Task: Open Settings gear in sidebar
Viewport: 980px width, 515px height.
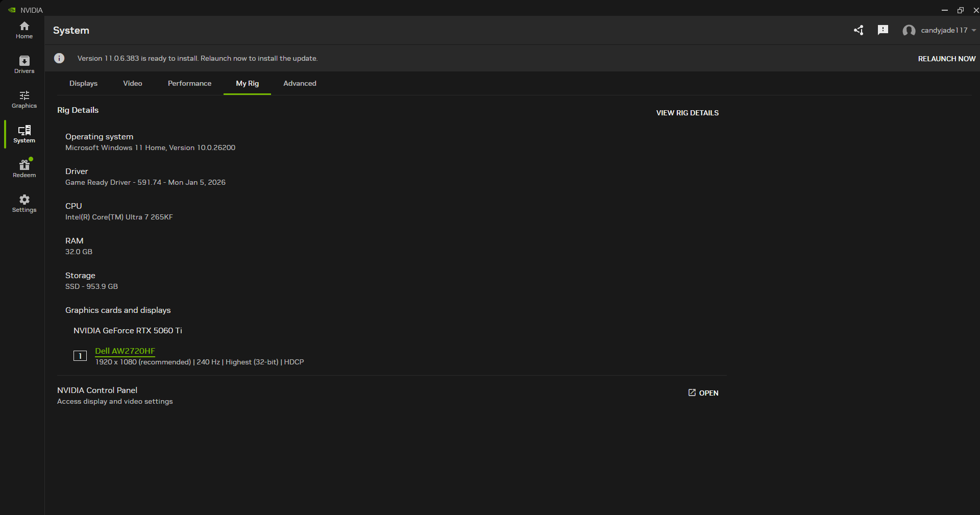Action: tap(24, 204)
